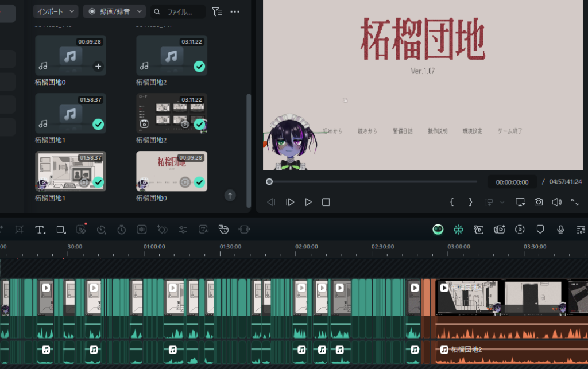Select the Text tool in timeline toolbar

pyautogui.click(x=40, y=230)
